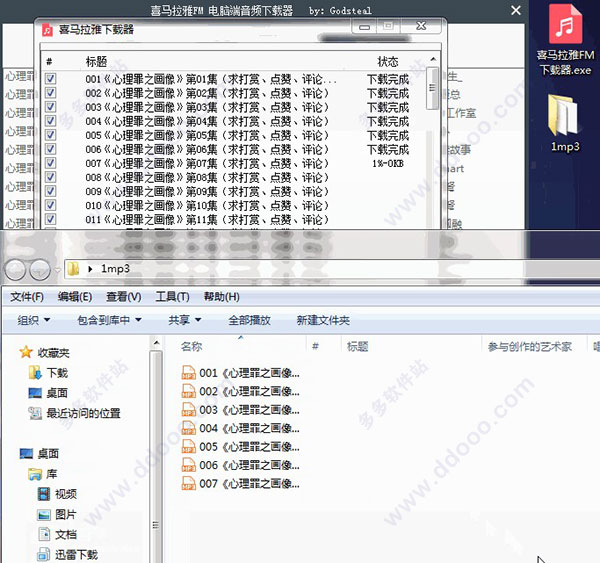This screenshot has height=563, width=600.
Task: Uncheck episode 003 in download list
Action: (51, 107)
